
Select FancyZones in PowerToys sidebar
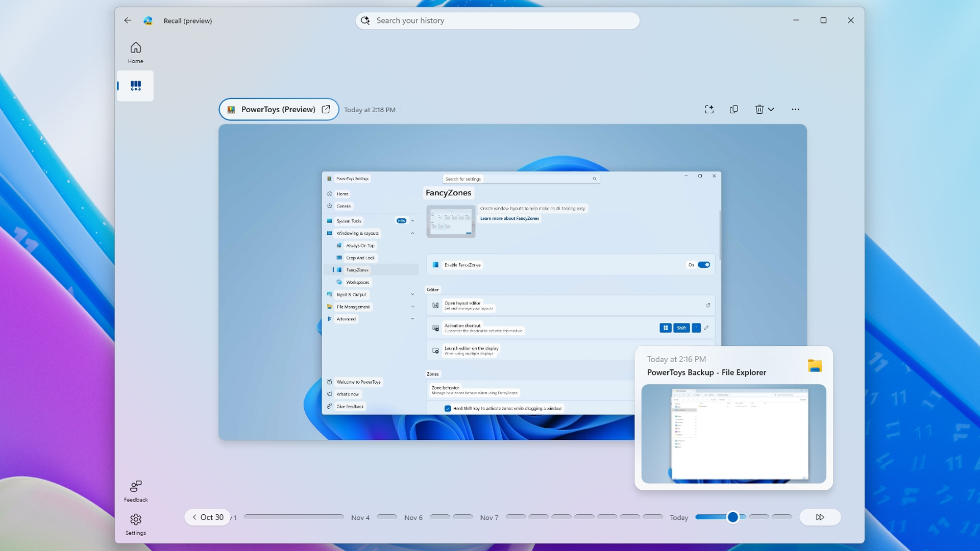[357, 270]
